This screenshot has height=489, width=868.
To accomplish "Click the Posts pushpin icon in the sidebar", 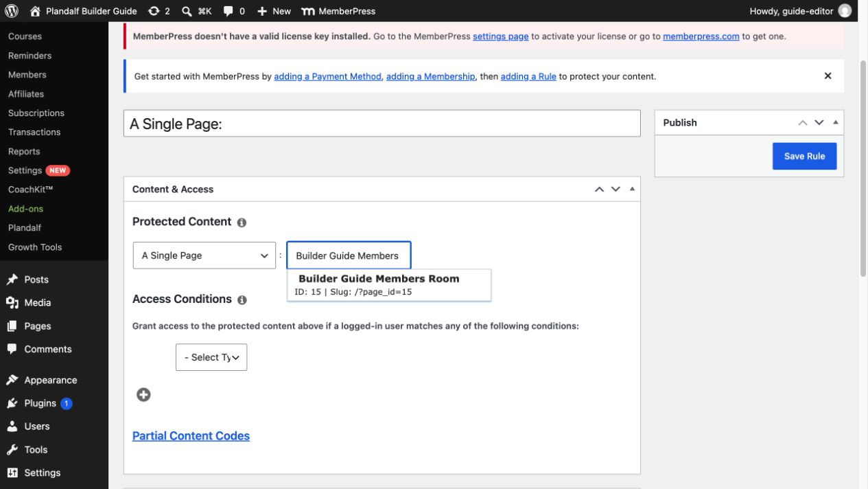I will click(12, 280).
